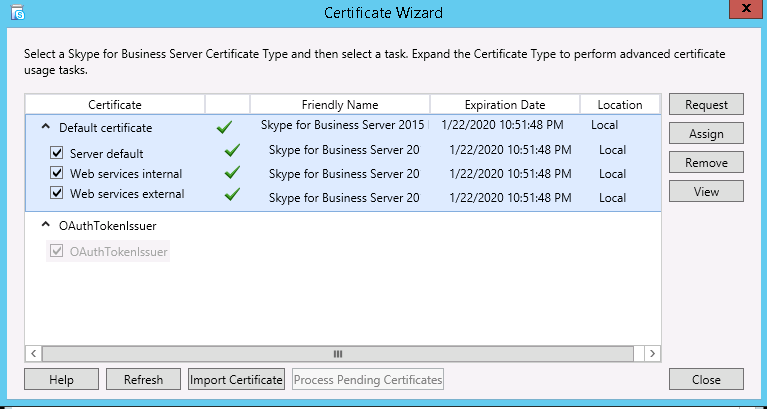This screenshot has height=409, width=767.
Task: Toggle the Web services external checkbox
Action: (57, 193)
